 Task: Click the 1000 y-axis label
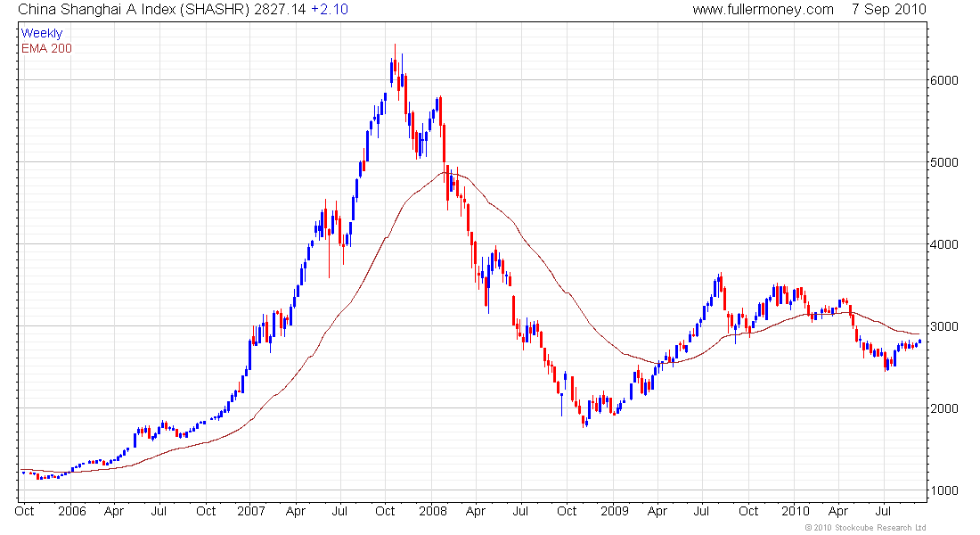tap(944, 490)
